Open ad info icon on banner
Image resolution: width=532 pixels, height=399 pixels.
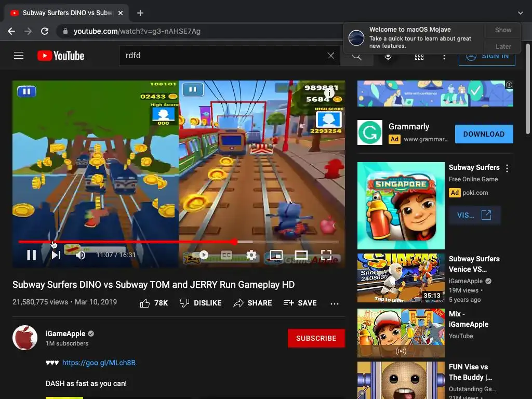coord(509,85)
